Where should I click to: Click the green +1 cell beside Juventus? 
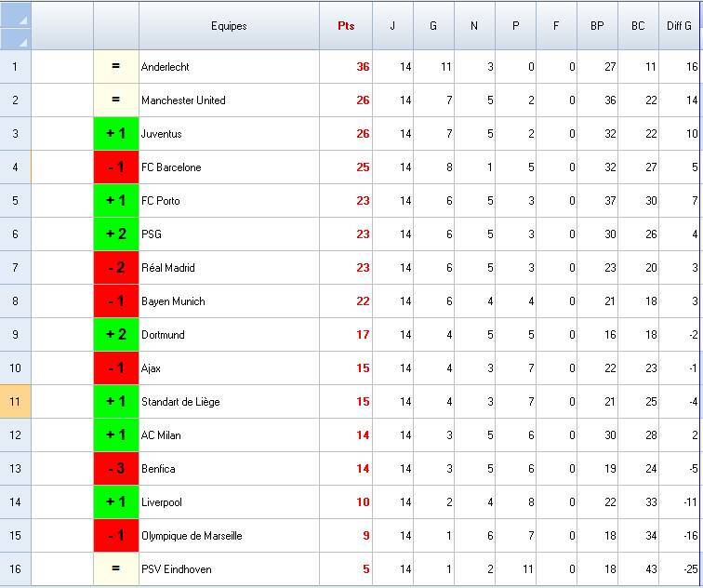point(116,134)
